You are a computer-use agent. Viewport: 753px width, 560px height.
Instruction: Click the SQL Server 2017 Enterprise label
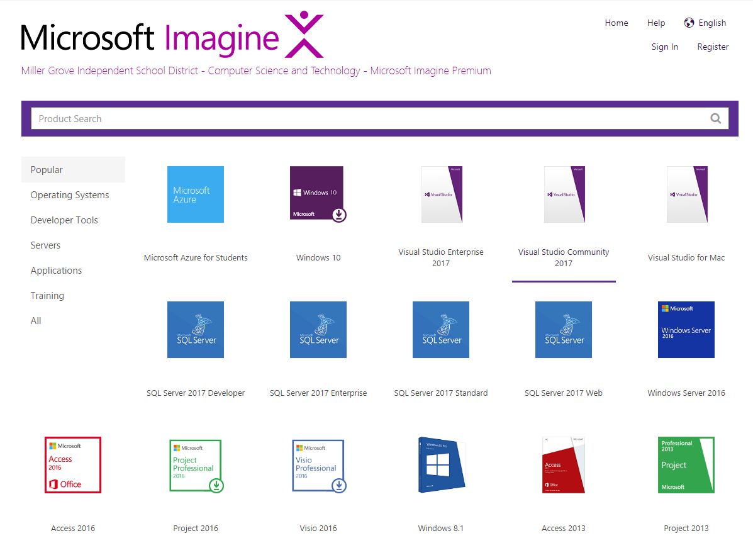(318, 393)
